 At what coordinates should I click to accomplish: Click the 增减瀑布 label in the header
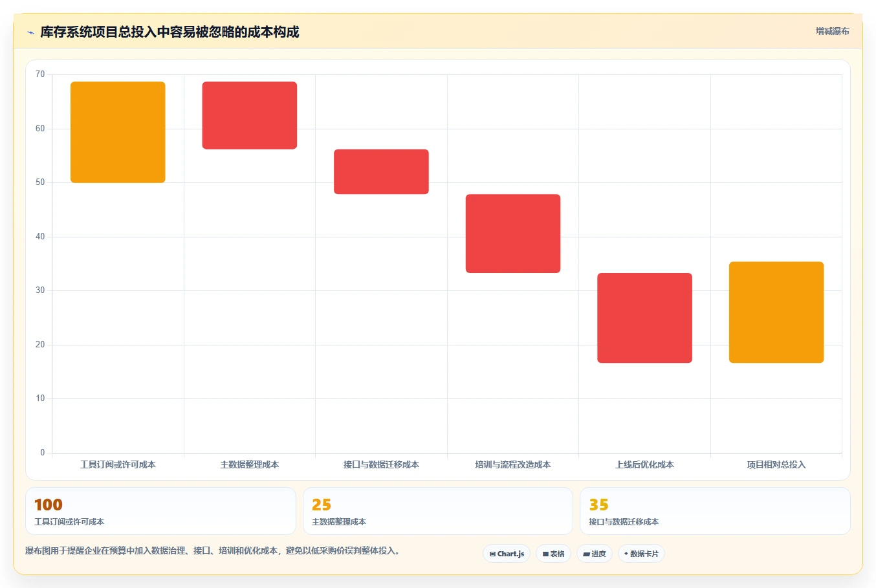[x=832, y=31]
